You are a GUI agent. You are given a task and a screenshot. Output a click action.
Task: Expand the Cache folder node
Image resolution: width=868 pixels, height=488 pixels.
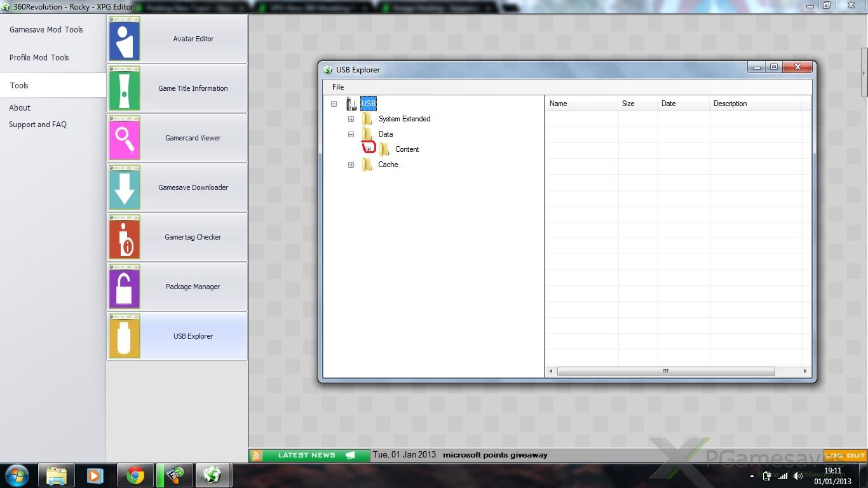click(351, 165)
